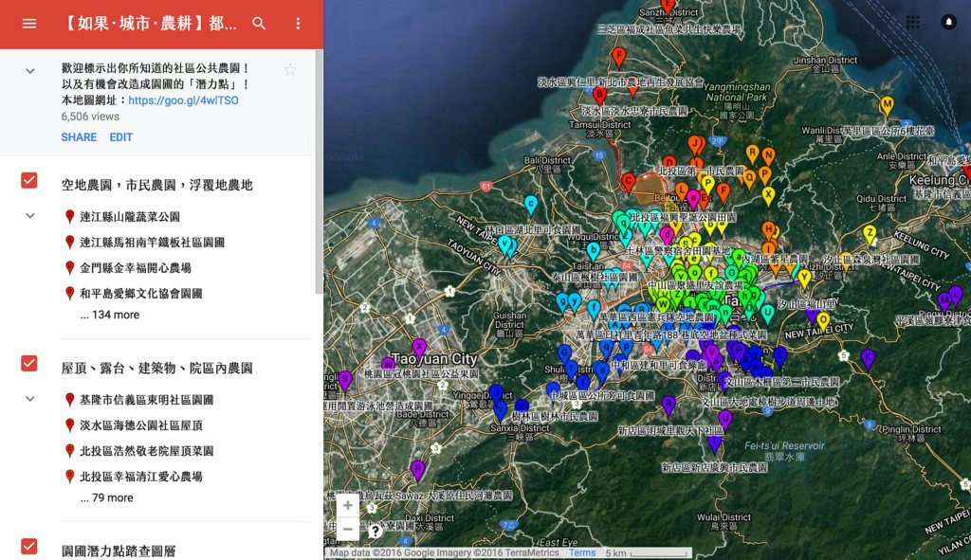Screen dimensions: 971x560
Task: Click the map label 樹林區樹林市民農園
Action: (555, 416)
